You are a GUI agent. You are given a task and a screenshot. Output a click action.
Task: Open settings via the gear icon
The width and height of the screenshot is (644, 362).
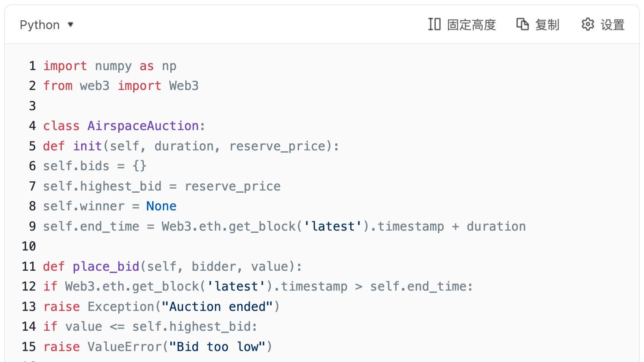point(588,24)
